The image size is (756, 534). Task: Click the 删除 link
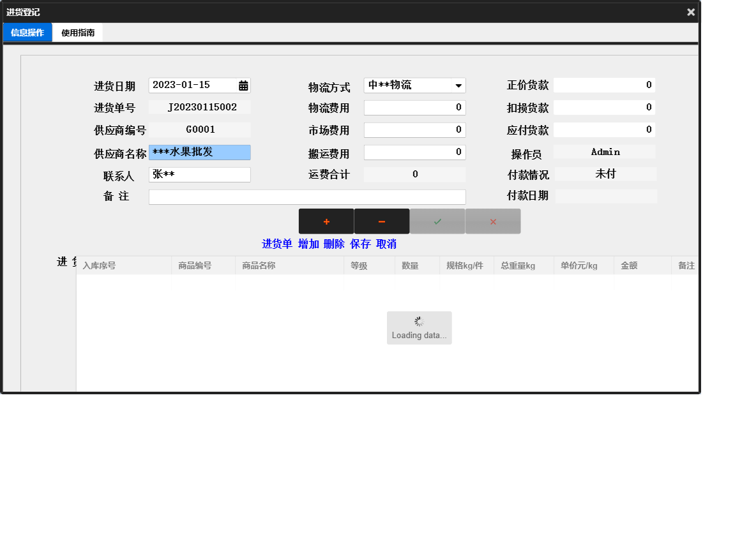[335, 244]
